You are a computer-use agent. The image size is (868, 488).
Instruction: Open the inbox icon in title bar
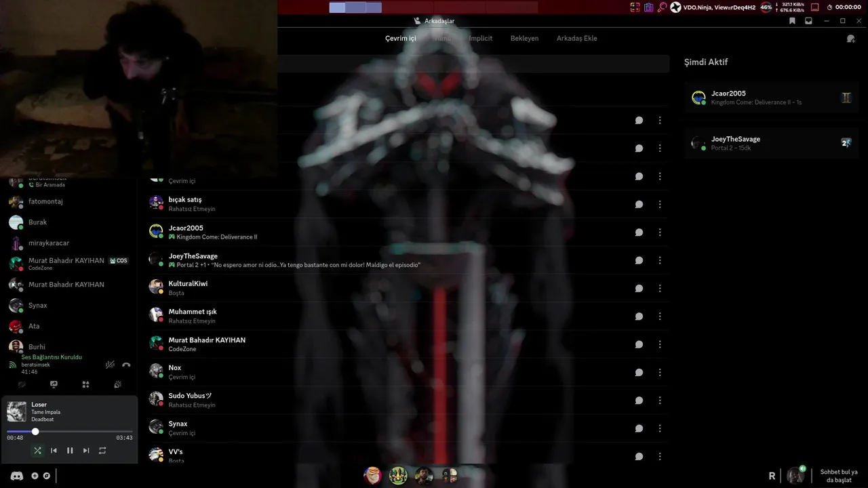[x=808, y=21]
